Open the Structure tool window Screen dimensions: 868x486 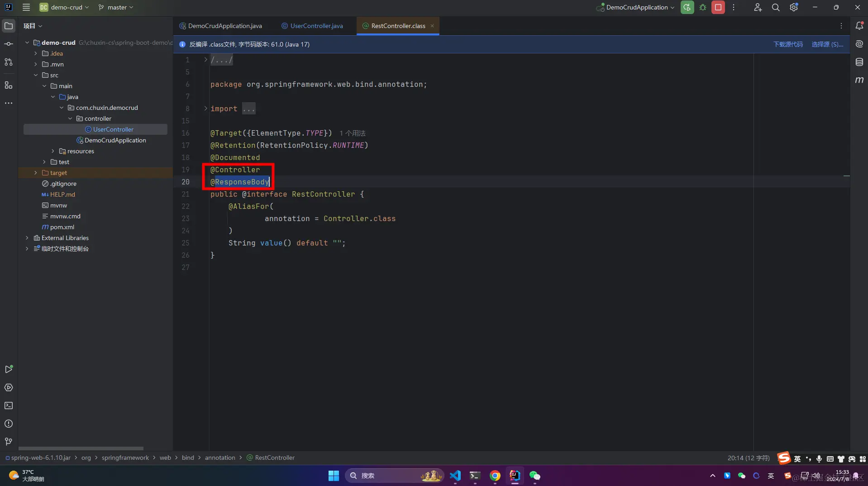[9, 85]
